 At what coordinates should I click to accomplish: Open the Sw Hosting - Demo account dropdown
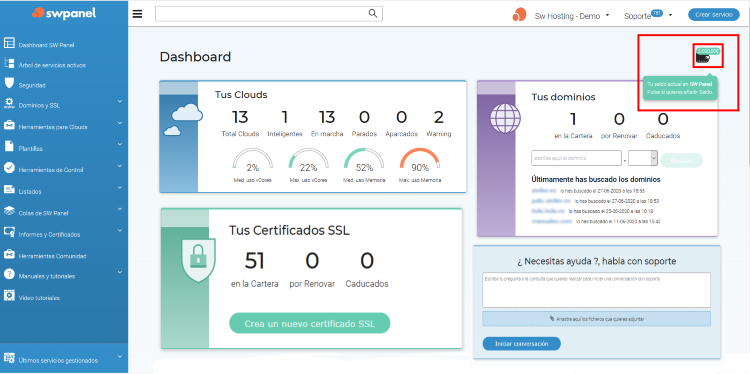click(x=572, y=16)
